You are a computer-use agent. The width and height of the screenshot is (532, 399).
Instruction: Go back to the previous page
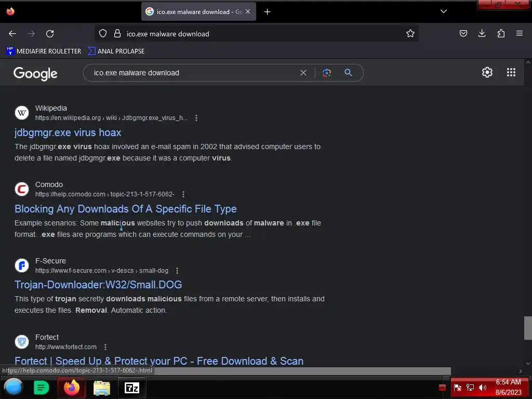(12, 34)
